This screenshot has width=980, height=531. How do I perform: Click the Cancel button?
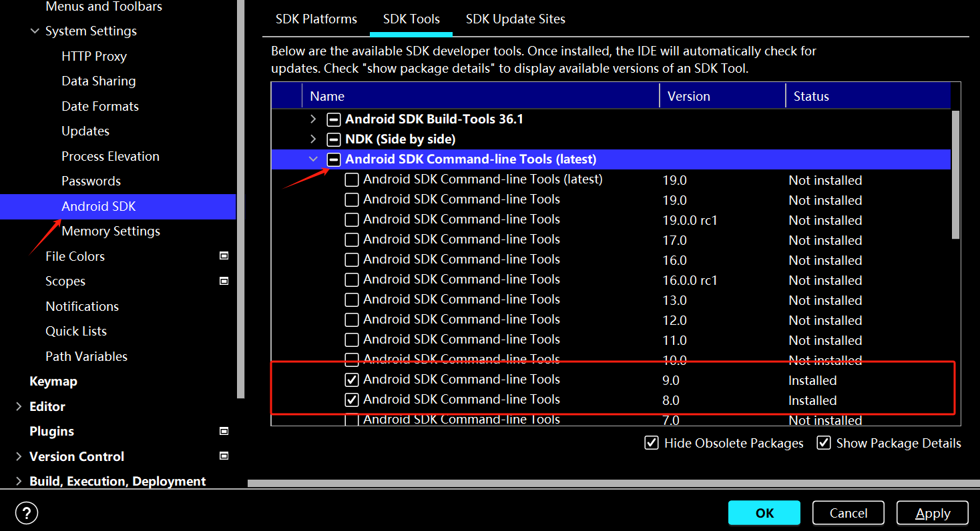point(848,513)
